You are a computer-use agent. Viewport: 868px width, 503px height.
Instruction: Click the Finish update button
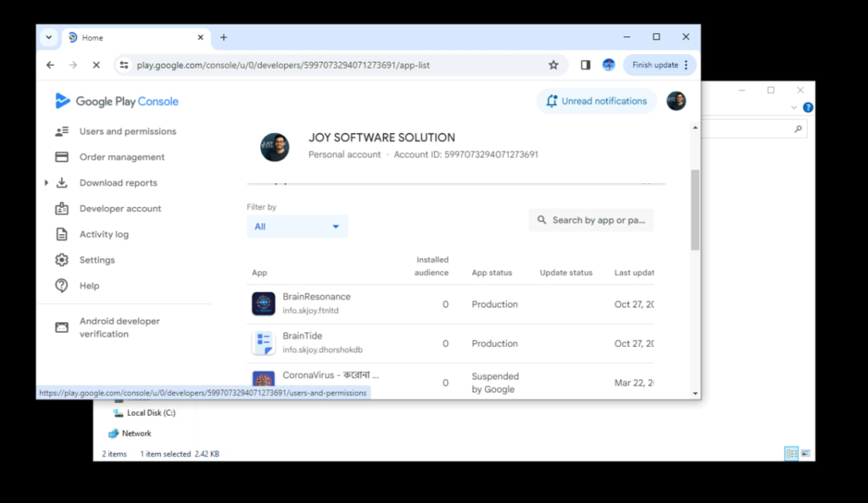point(659,65)
